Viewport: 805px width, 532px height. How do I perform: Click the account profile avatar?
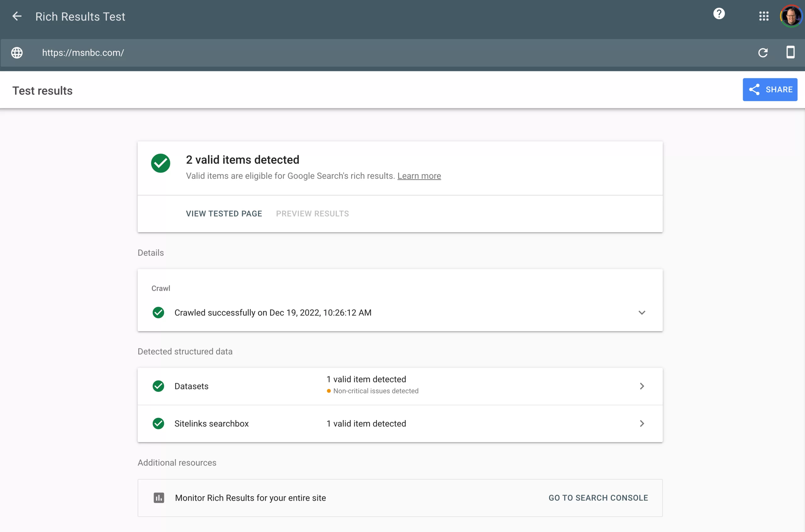791,16
